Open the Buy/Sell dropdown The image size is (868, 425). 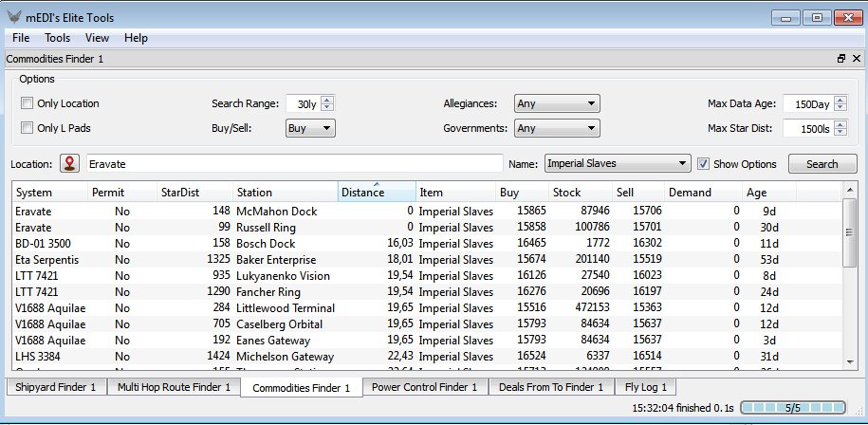[310, 128]
